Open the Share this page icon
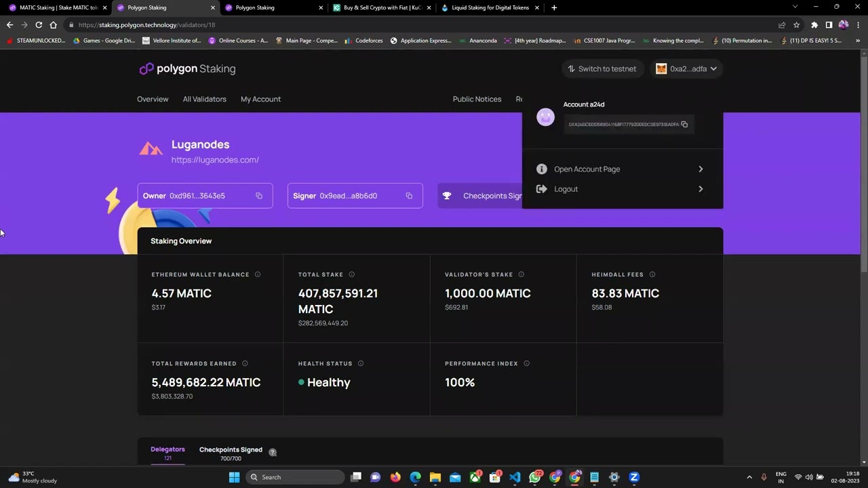 pos(782,25)
